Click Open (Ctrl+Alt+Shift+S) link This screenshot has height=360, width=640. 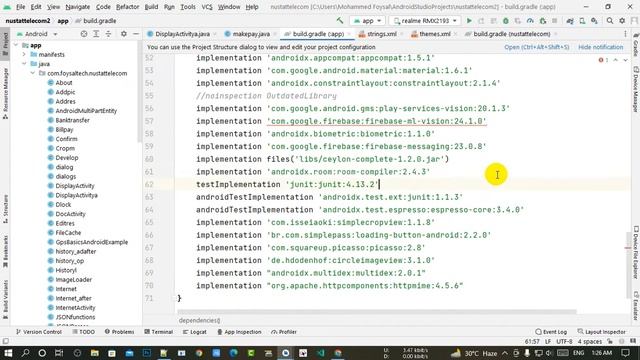coord(536,47)
